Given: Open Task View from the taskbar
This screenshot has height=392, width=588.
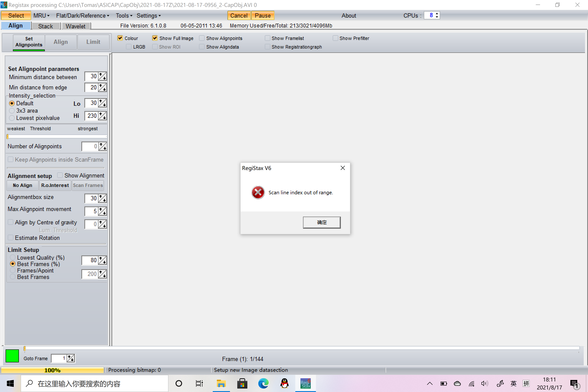Looking at the screenshot, I should (x=199, y=383).
